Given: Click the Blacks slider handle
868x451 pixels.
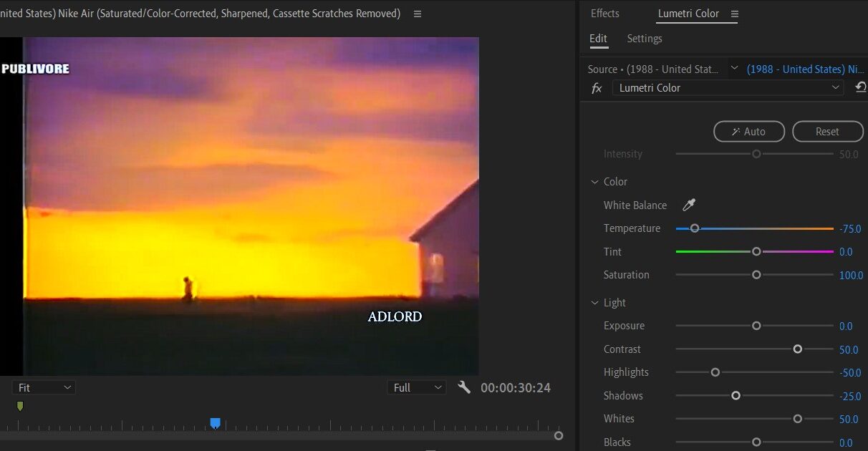Looking at the screenshot, I should pyautogui.click(x=756, y=442).
